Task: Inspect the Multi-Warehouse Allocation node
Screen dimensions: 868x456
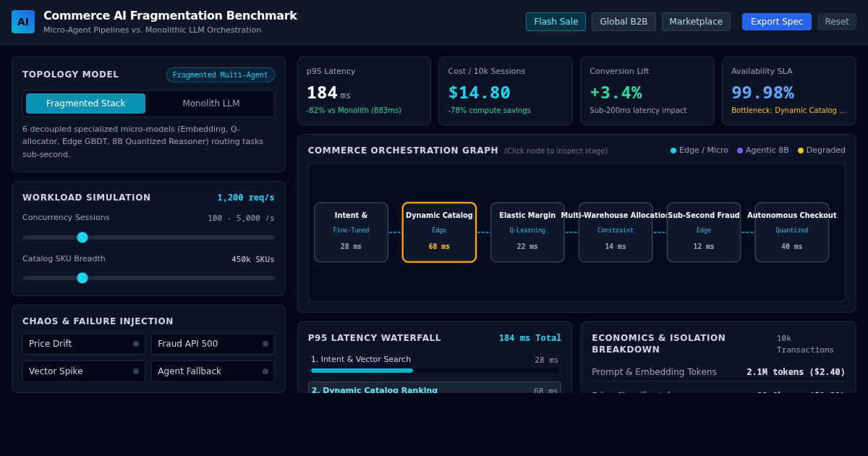Action: click(616, 232)
